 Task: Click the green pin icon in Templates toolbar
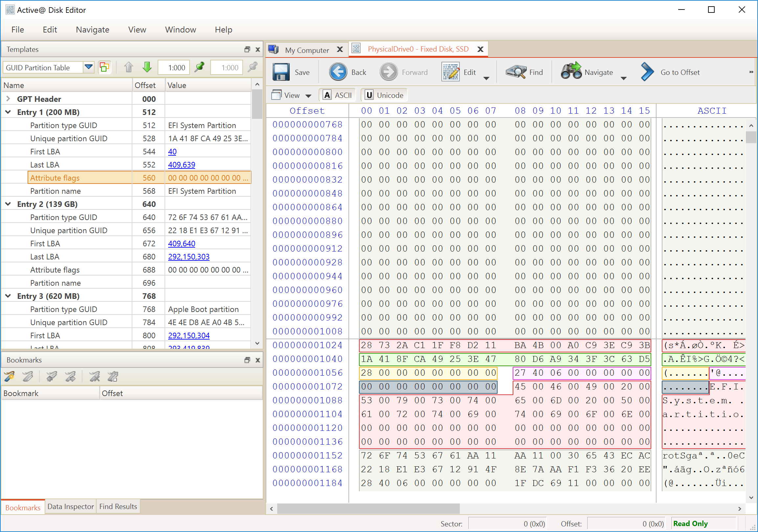pyautogui.click(x=199, y=67)
